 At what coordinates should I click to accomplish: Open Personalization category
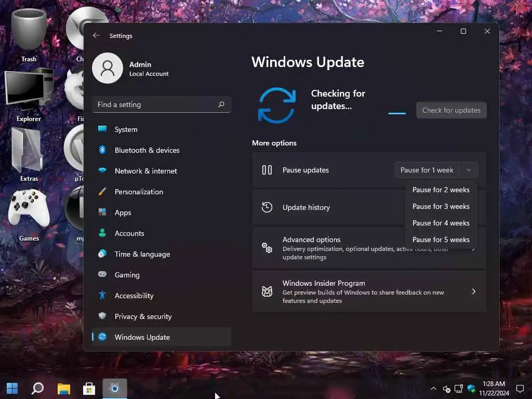pyautogui.click(x=162, y=192)
